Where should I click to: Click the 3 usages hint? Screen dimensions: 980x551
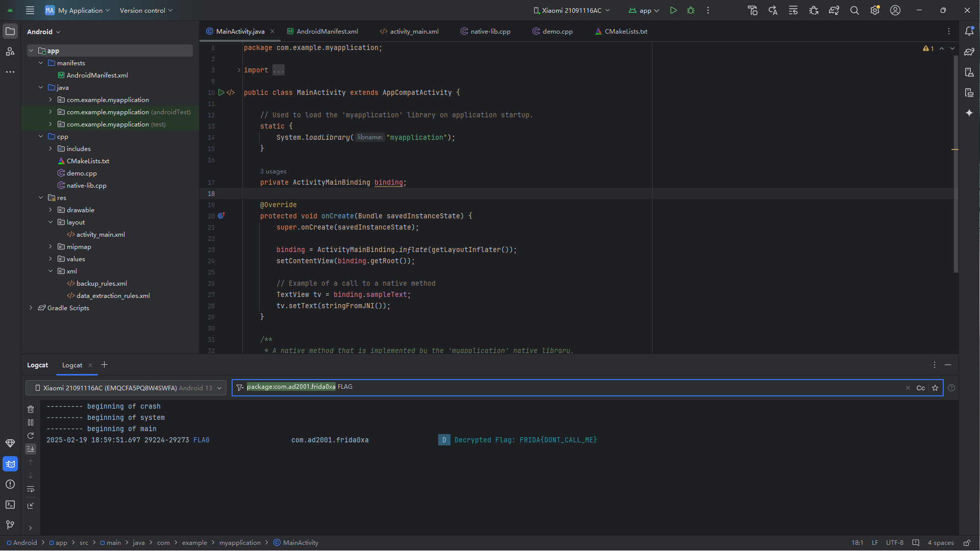click(273, 171)
